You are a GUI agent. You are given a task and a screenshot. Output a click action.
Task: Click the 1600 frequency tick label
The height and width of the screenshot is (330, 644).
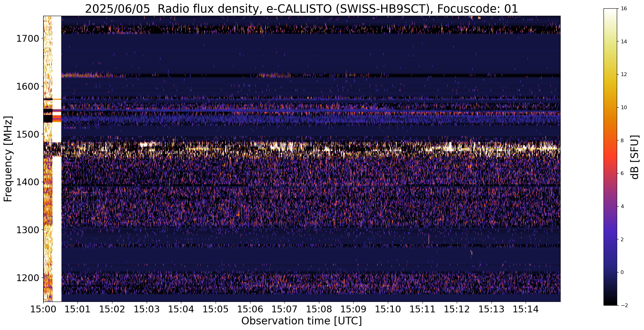coord(27,86)
